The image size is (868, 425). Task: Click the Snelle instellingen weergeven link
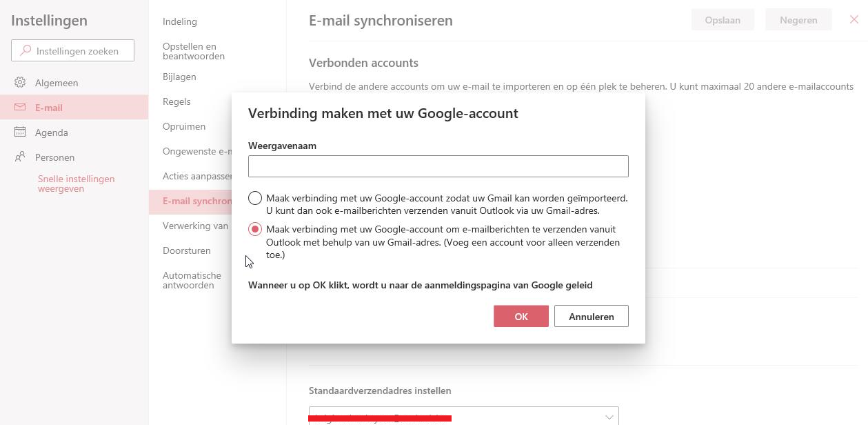coord(76,184)
